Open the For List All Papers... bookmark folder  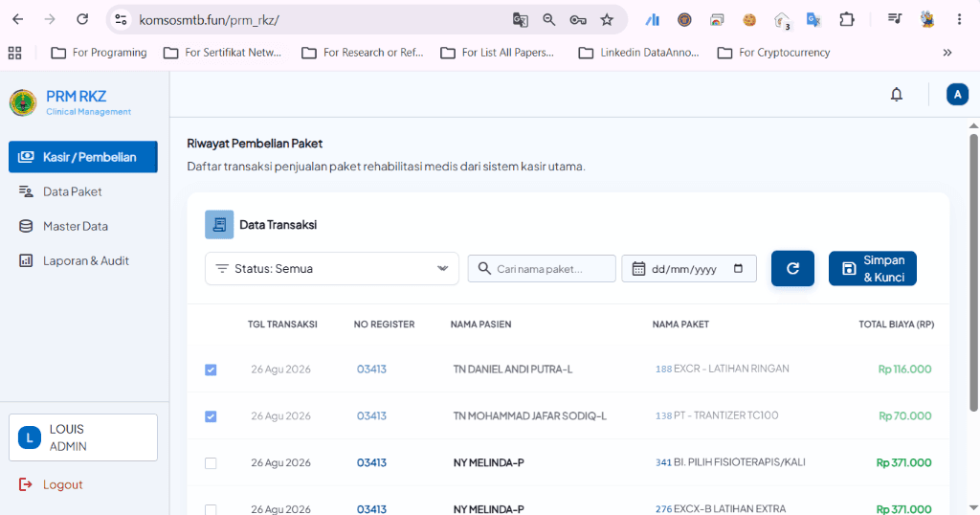point(498,53)
